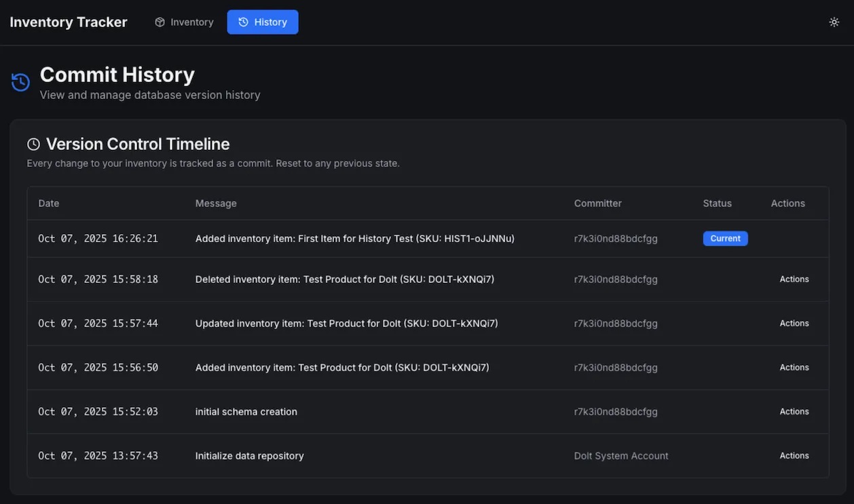
Task: Click the Dolt System Account committer
Action: click(621, 456)
